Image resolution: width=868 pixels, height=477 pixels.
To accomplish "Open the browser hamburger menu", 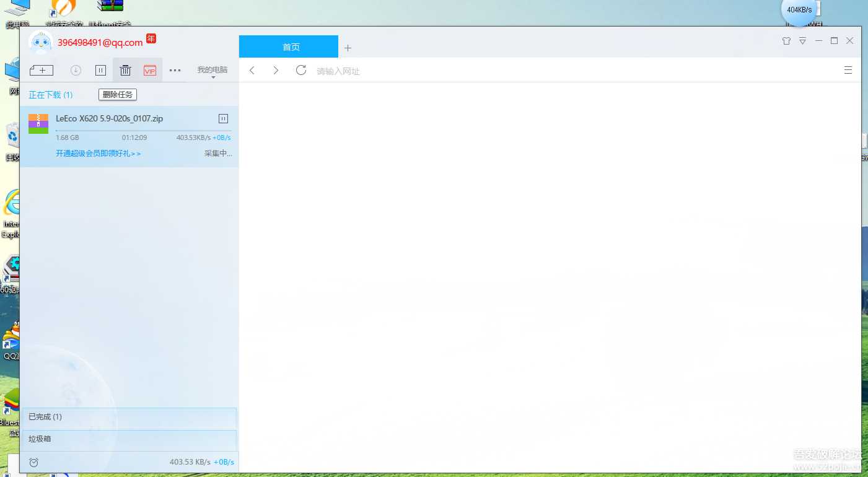I will coord(848,71).
